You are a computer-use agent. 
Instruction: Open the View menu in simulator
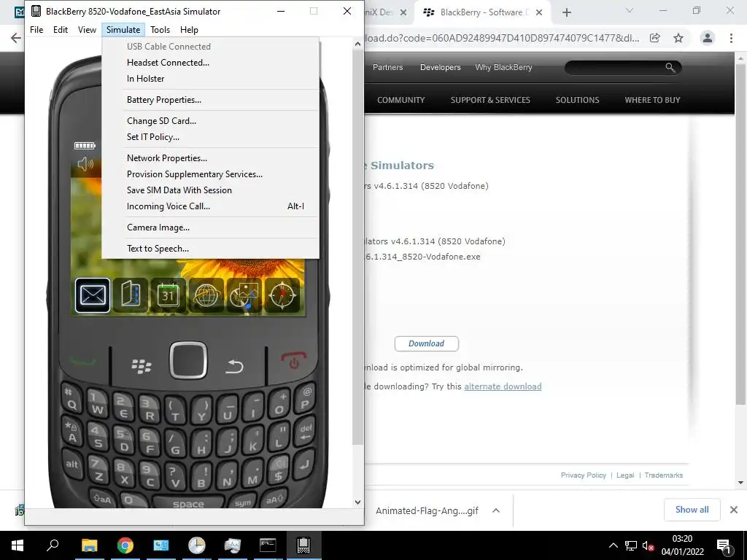point(87,29)
